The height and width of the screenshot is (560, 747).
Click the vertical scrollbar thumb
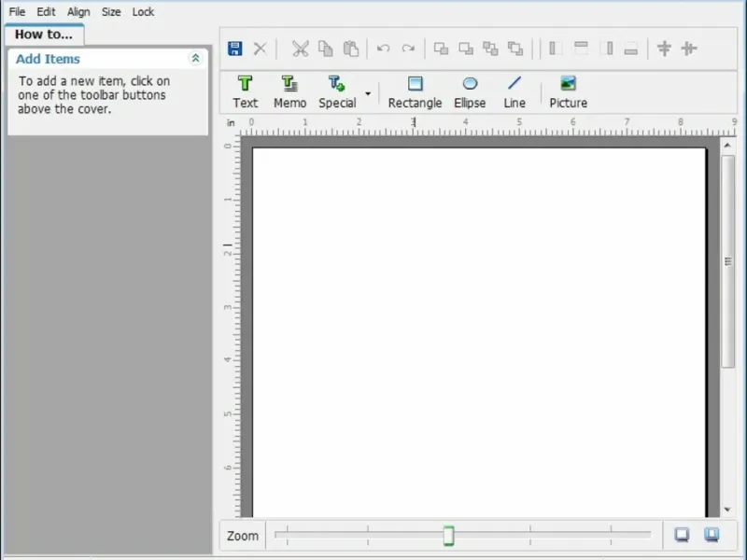point(727,261)
